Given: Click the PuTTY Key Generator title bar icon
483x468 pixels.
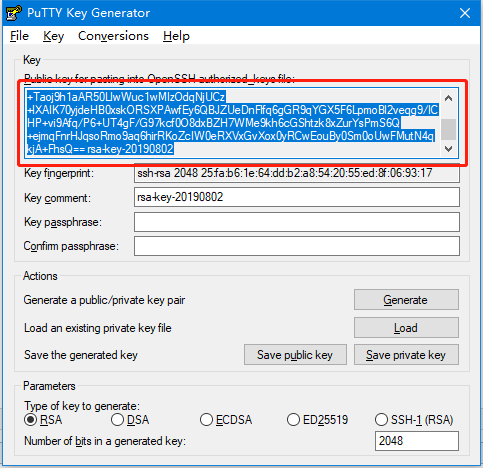Looking at the screenshot, I should (13, 13).
